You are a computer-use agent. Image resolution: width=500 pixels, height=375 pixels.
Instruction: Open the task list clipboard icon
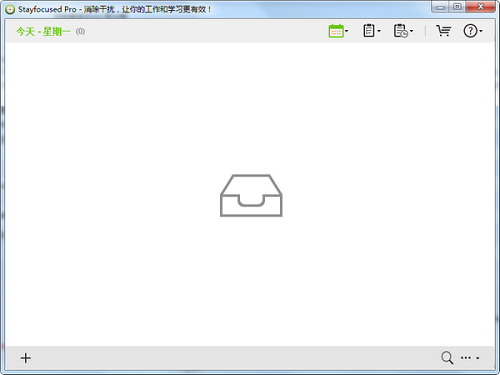pos(369,31)
